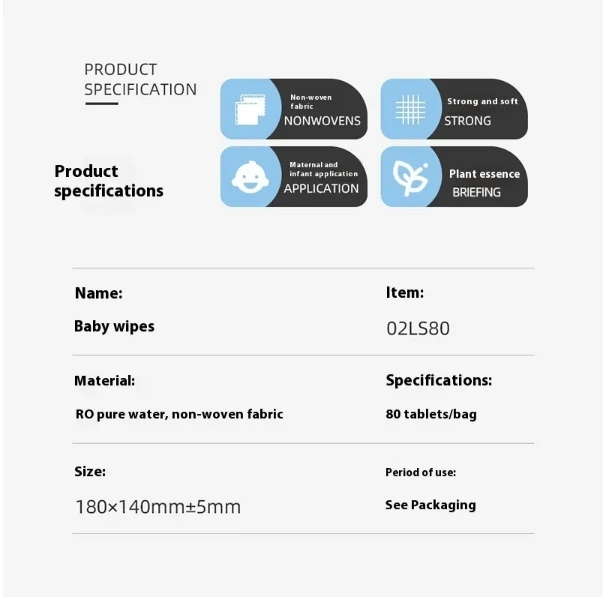Viewport: 613px width, 614px height.
Task: Click the PRODUCT SPECIFICATION heading
Action: click(x=140, y=80)
